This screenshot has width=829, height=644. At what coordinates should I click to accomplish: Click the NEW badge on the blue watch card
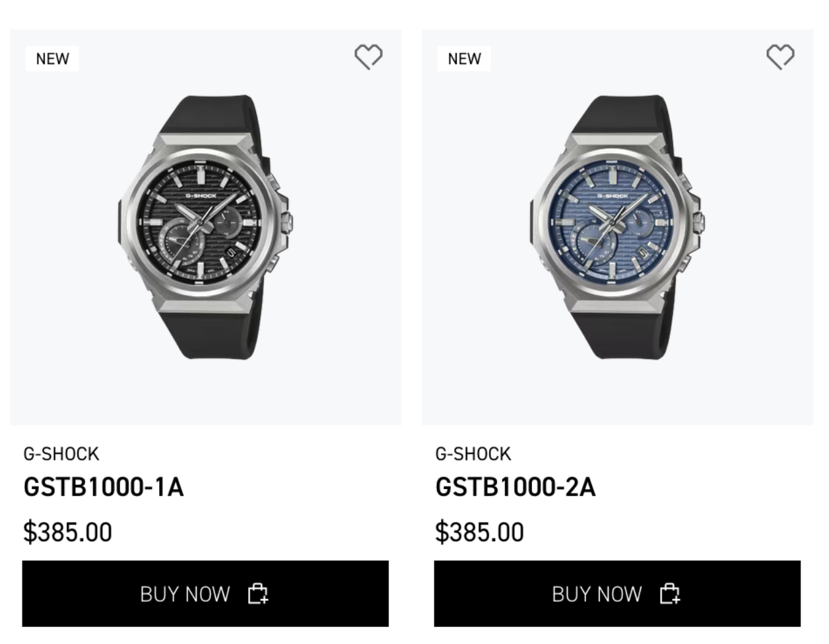coord(464,59)
